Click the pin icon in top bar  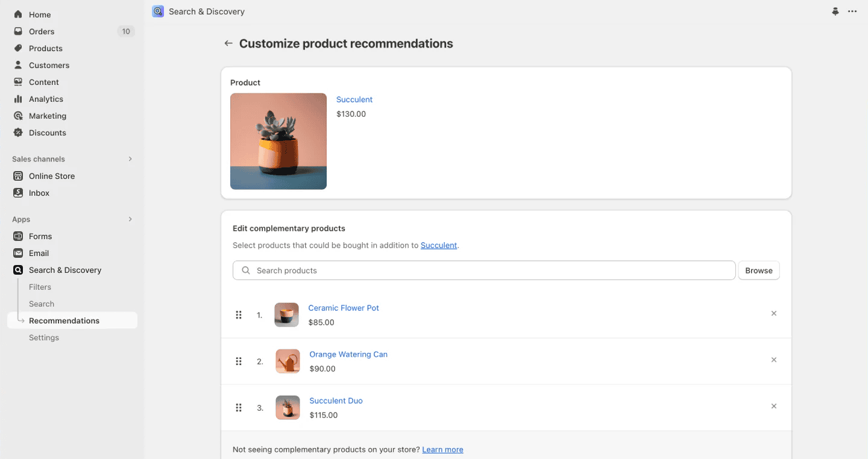835,11
